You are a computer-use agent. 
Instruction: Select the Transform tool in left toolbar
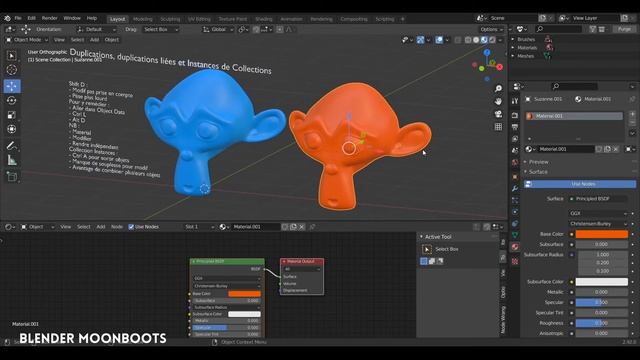pyautogui.click(x=12, y=129)
